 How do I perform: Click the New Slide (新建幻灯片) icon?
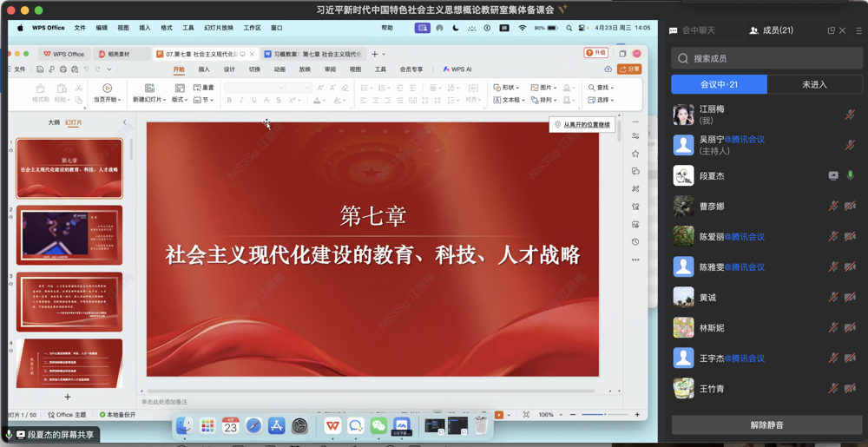tap(149, 88)
